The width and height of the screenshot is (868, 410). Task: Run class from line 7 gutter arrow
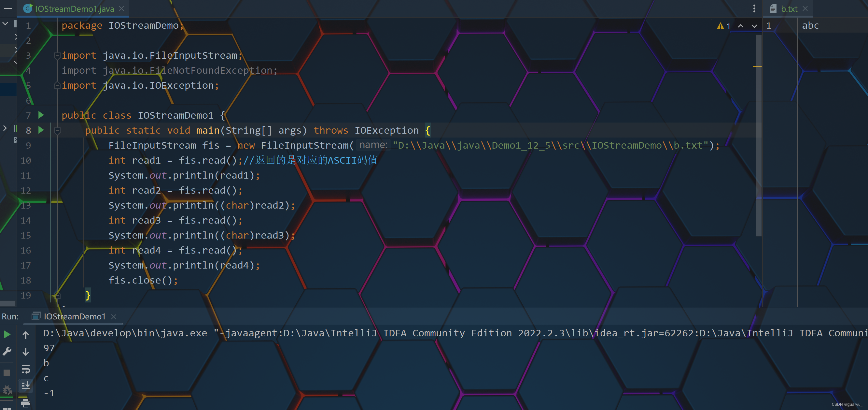(41, 115)
